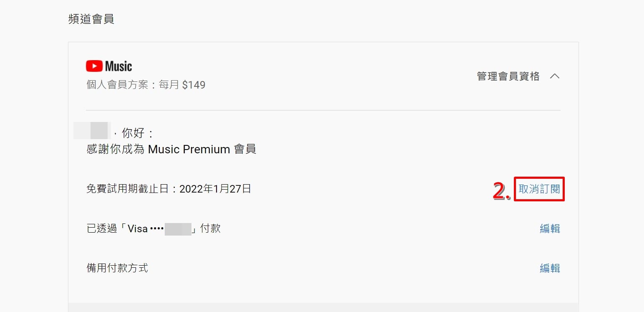Click the 頻道會員 heading
Viewport: 644px width, 312px height.
(91, 19)
